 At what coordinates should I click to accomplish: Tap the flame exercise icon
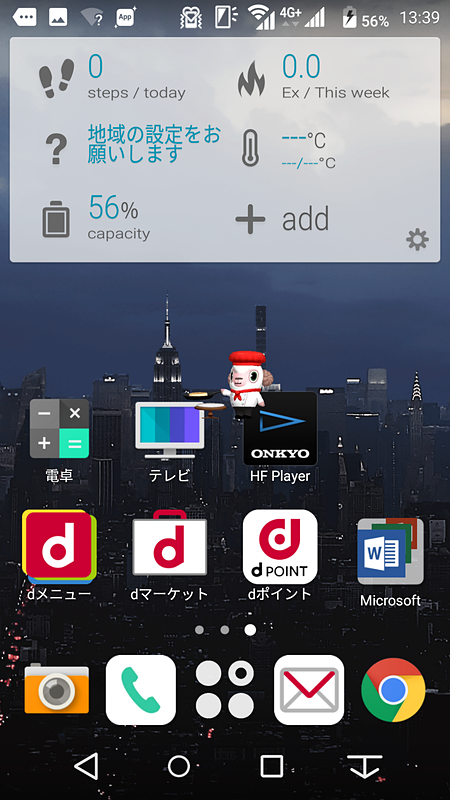pyautogui.click(x=252, y=79)
